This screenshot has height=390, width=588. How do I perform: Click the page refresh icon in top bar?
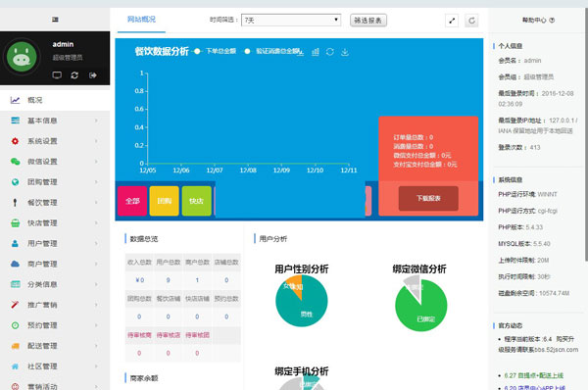471,21
